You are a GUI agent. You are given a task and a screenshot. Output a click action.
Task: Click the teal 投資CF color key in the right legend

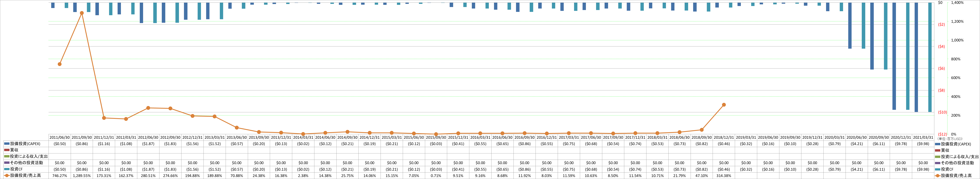tap(938, 169)
